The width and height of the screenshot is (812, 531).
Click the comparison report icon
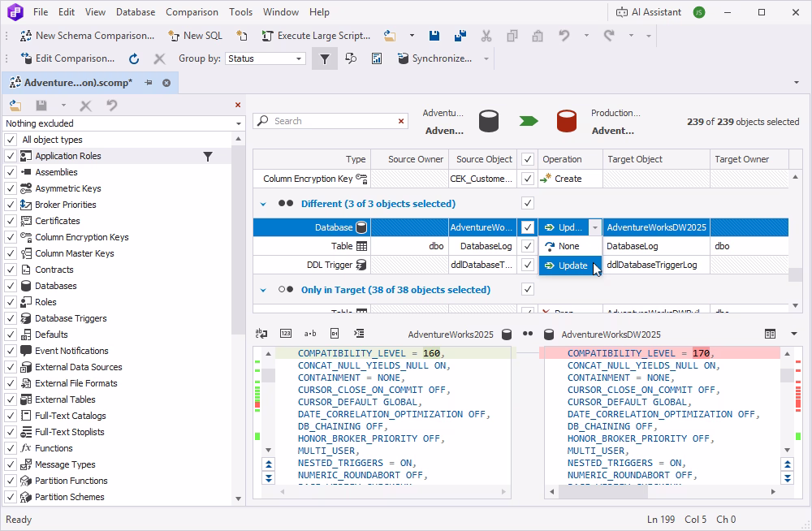[377, 58]
